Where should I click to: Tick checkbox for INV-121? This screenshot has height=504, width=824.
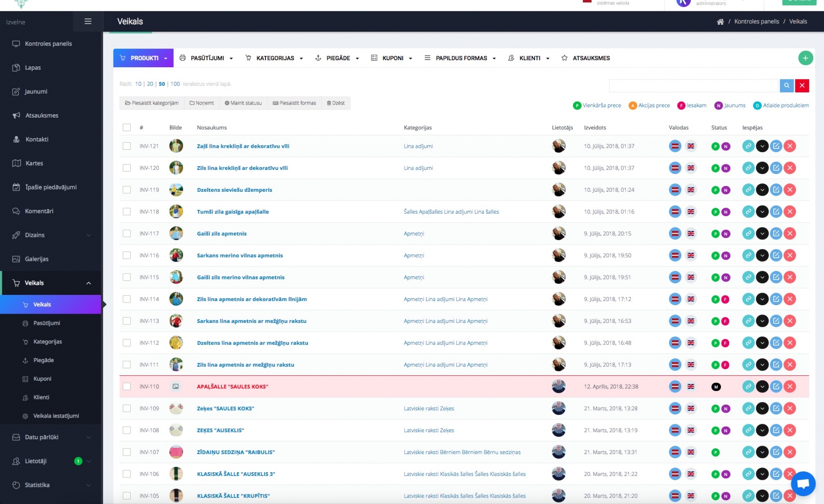[126, 146]
